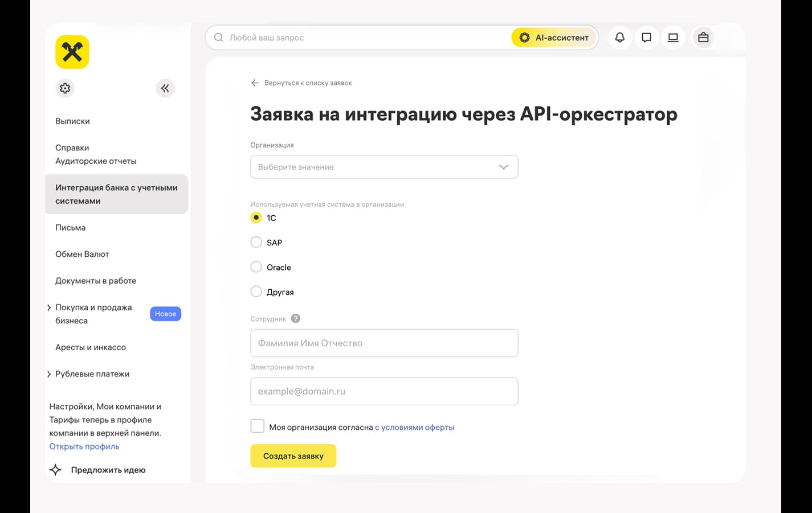Click Вернуться к списку заявок link
Screen dimensions: 812x513
pyautogui.click(x=308, y=83)
